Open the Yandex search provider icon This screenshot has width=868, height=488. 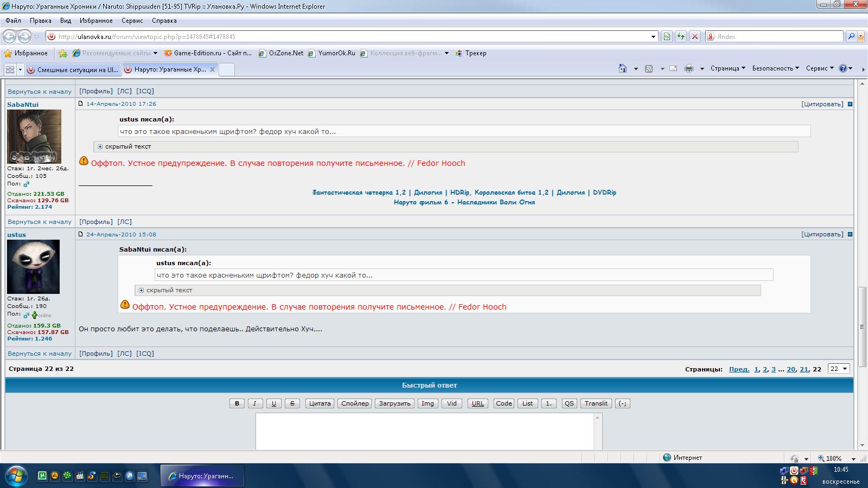point(710,36)
